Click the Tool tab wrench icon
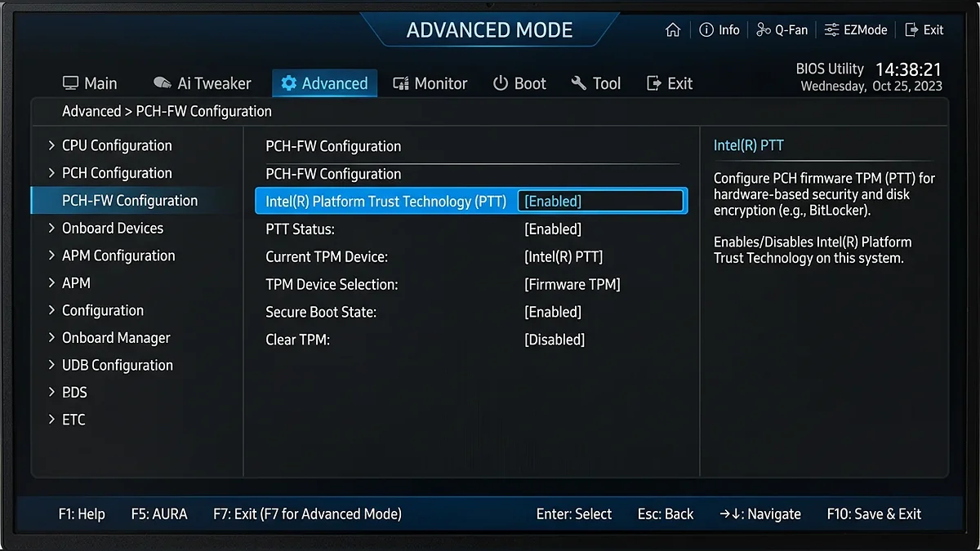980x551 pixels. (x=579, y=83)
